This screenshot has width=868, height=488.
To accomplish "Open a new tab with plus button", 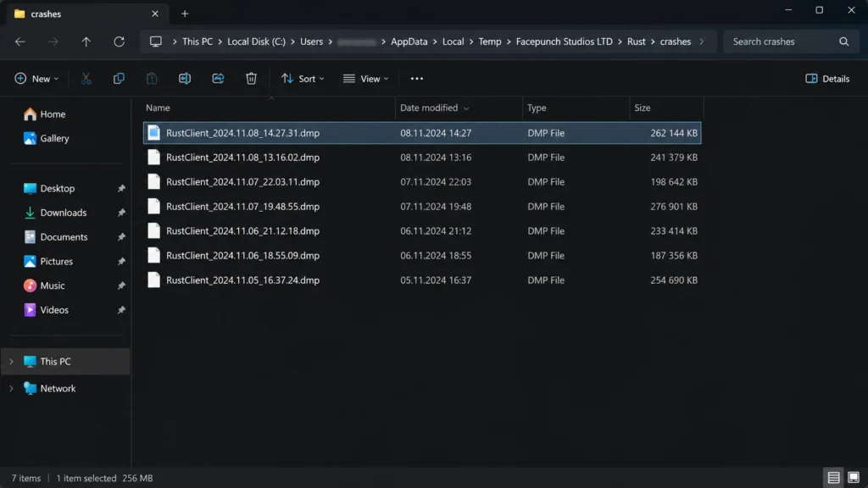I will [x=185, y=14].
